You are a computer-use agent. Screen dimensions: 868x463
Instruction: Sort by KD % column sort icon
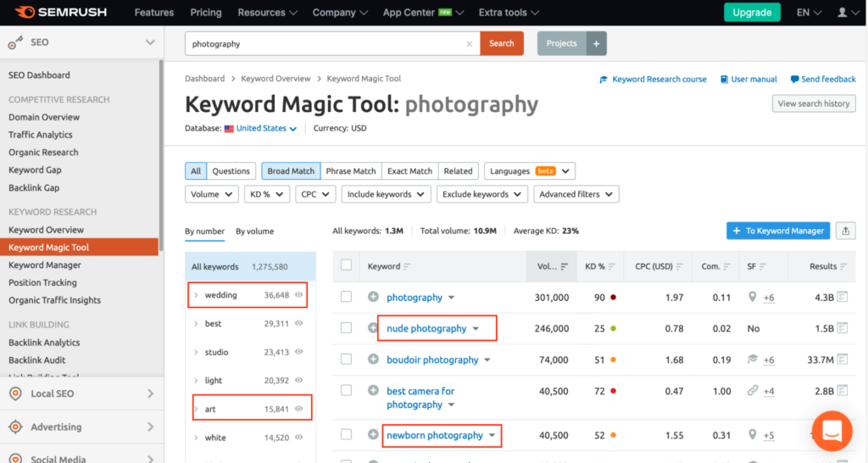point(612,266)
